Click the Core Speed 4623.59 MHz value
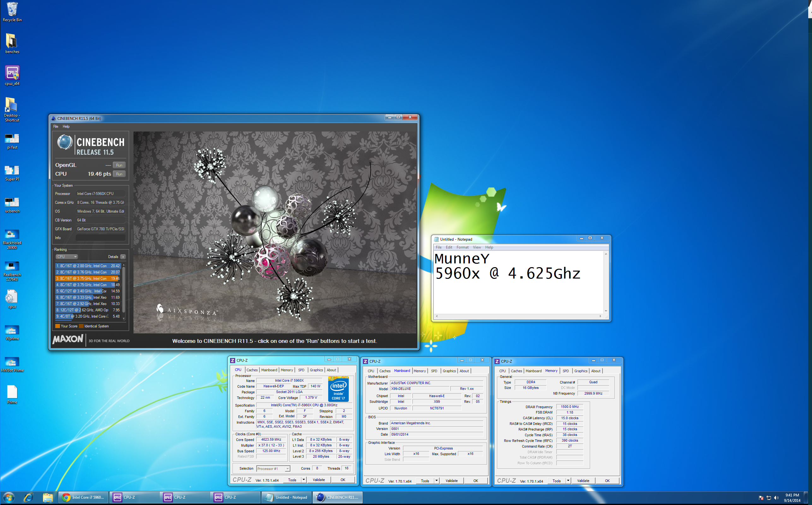Image resolution: width=812 pixels, height=505 pixels. tap(271, 439)
